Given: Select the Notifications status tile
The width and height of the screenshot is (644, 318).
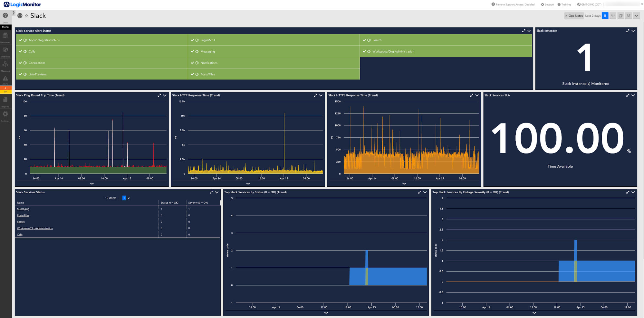Looking at the screenshot, I should (274, 63).
